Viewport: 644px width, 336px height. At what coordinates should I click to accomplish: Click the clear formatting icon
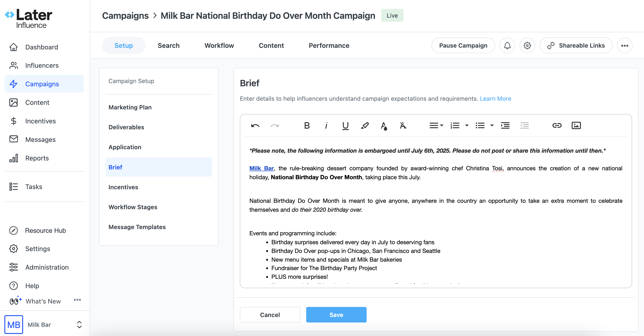(403, 125)
